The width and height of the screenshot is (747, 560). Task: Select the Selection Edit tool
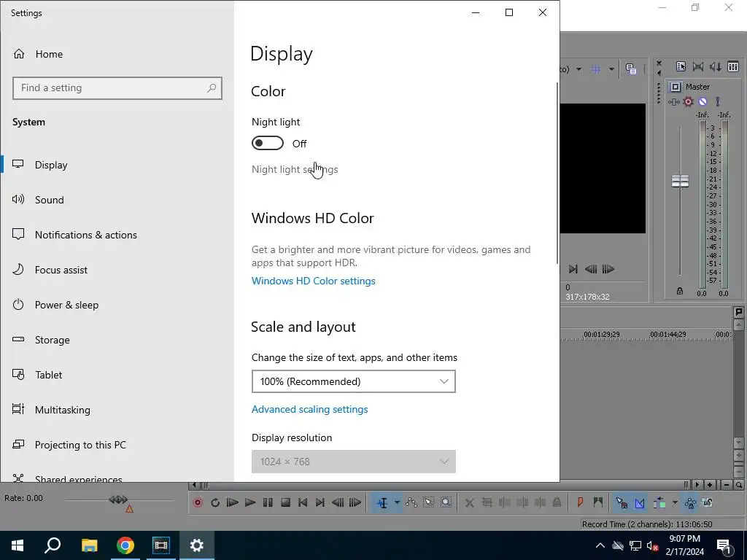click(x=428, y=502)
